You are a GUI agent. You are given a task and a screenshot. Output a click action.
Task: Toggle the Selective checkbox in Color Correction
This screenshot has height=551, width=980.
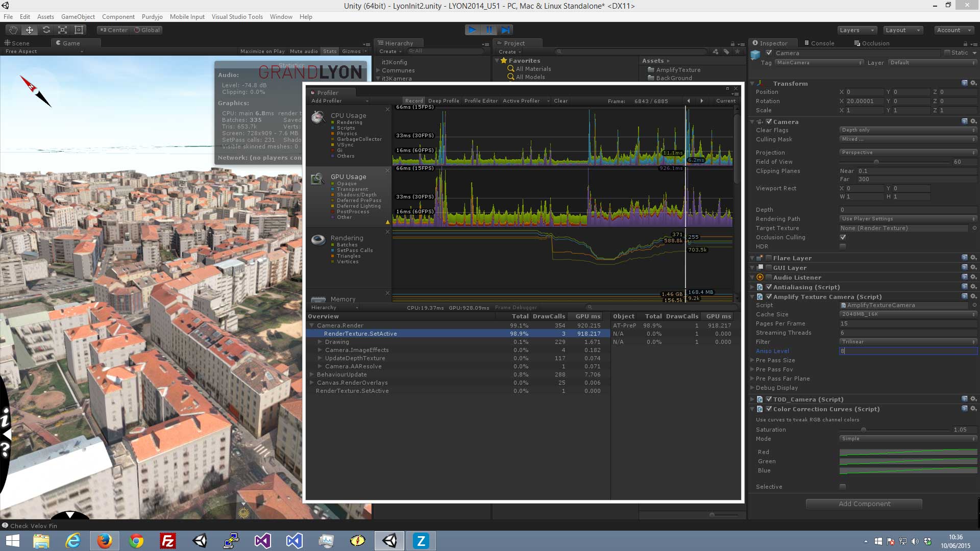pos(843,487)
